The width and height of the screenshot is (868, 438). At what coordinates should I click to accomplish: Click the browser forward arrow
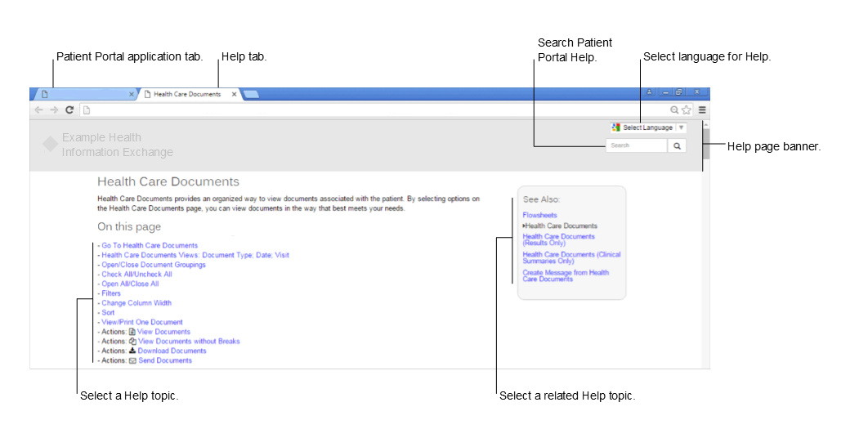(x=53, y=109)
